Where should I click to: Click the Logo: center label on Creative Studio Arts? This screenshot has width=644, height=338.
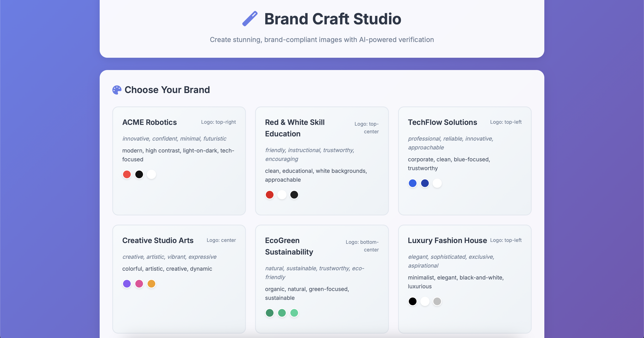(x=221, y=240)
